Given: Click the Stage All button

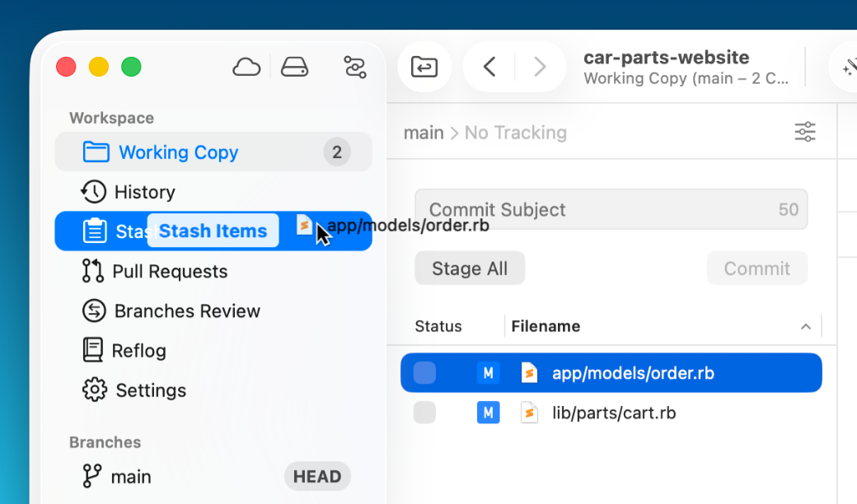Looking at the screenshot, I should pyautogui.click(x=470, y=268).
